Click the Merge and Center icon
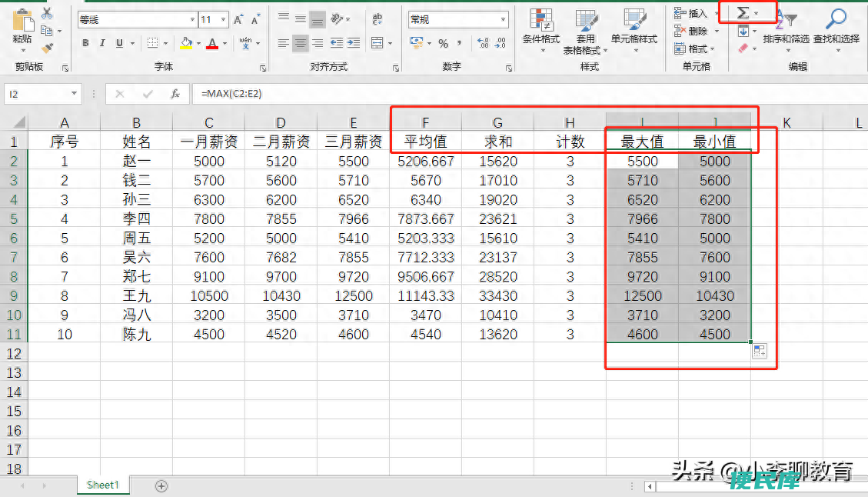This screenshot has height=497, width=868. coord(377,42)
